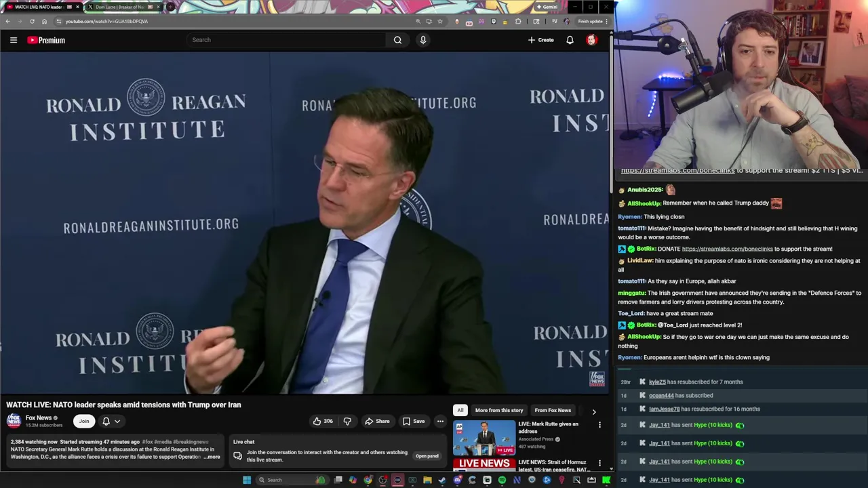Open a new browser tab
This screenshot has width=868, height=488.
tap(170, 7)
